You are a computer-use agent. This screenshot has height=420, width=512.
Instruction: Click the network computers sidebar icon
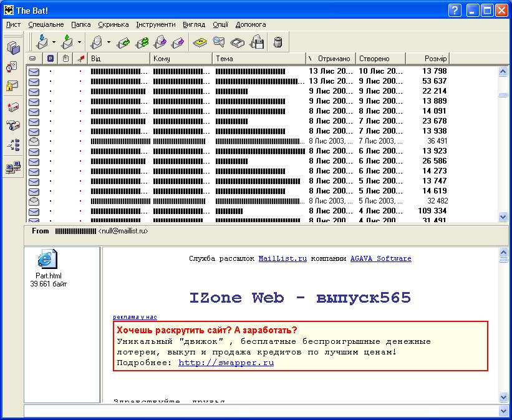(13, 167)
